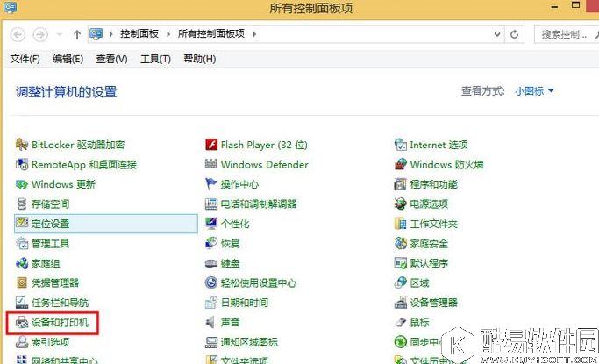Open the 文件(F) menu
Viewport: 599px width, 364px height.
tap(25, 59)
